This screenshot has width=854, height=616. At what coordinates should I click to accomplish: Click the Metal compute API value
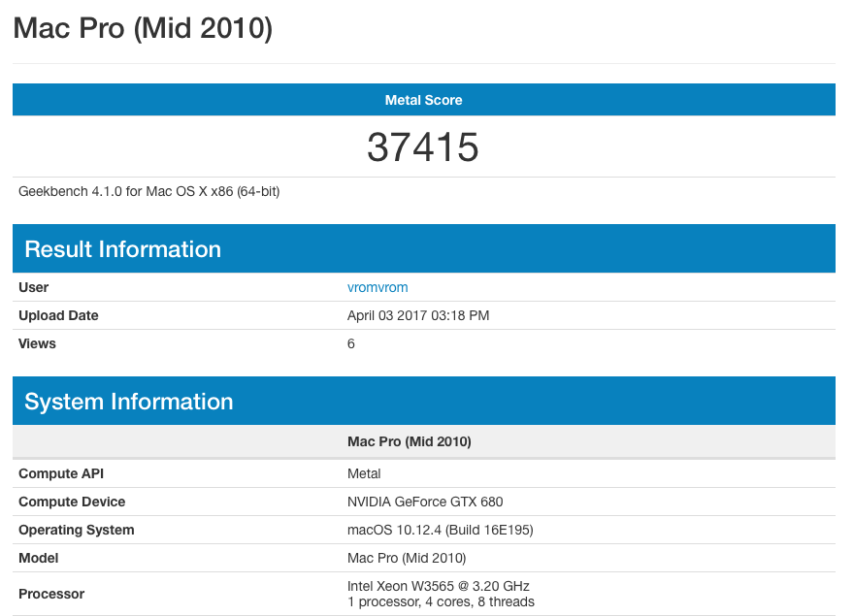coord(364,473)
